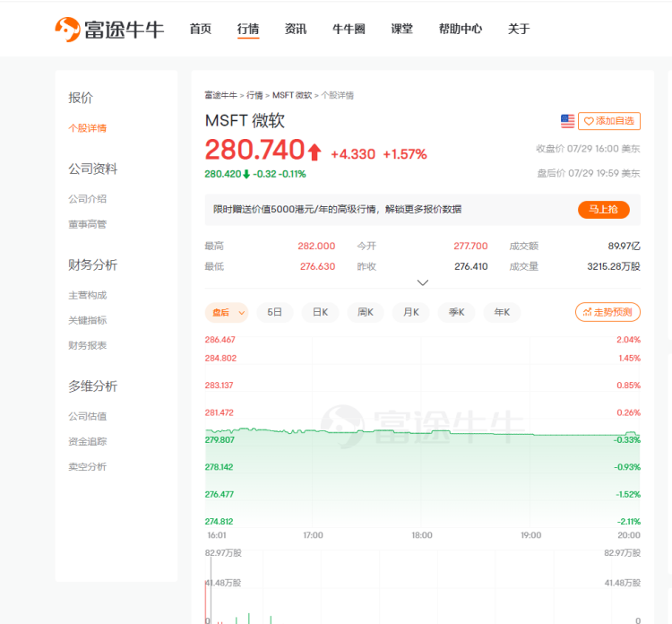Click 行情 breadcrumb link
The image size is (672, 624).
(254, 95)
